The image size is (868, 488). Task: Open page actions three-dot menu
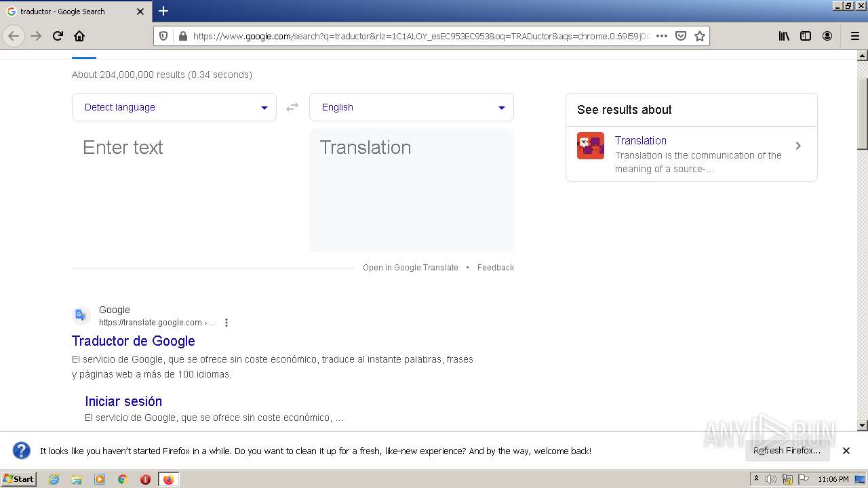(x=662, y=36)
